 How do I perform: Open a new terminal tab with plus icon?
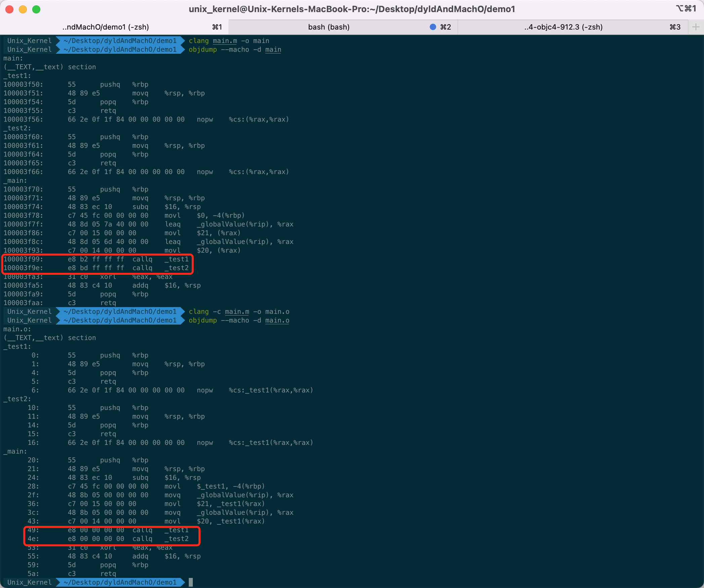pos(696,27)
